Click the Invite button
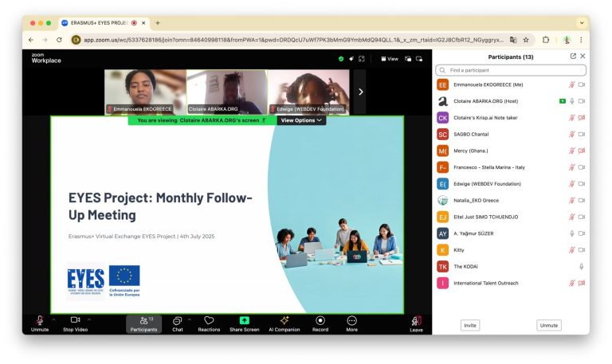This screenshot has height=364, width=612. pos(470,326)
